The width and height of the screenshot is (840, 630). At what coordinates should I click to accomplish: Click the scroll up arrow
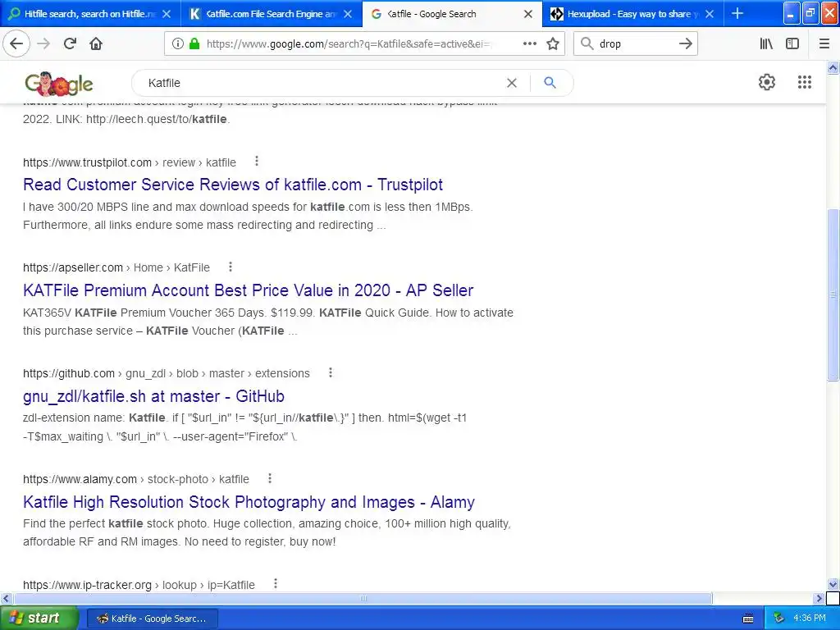click(833, 67)
